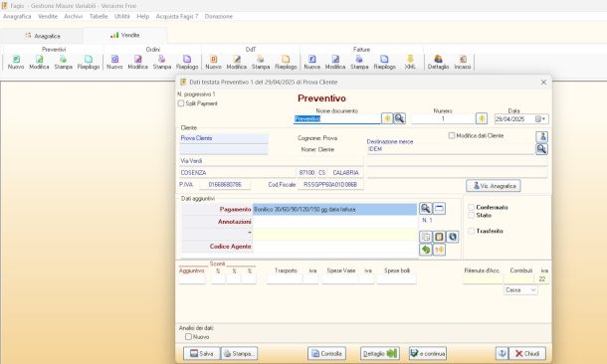Click the Stampa... button in the dialog

pyautogui.click(x=240, y=353)
